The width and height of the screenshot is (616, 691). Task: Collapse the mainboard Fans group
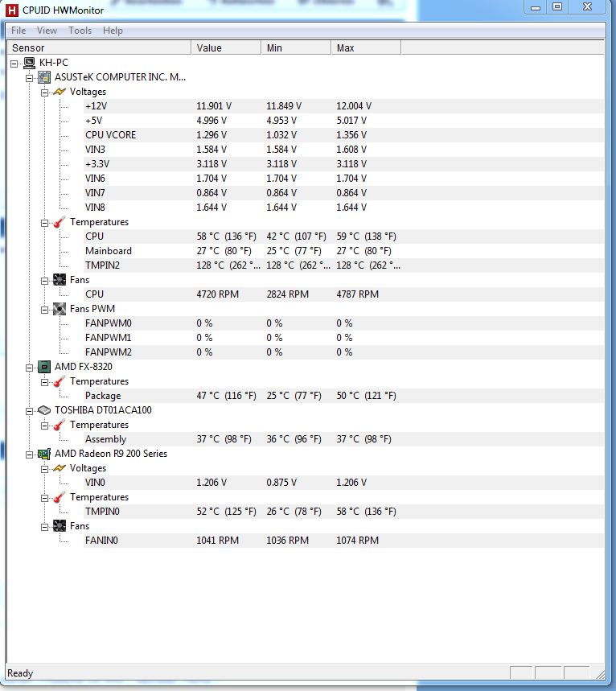[x=44, y=282]
